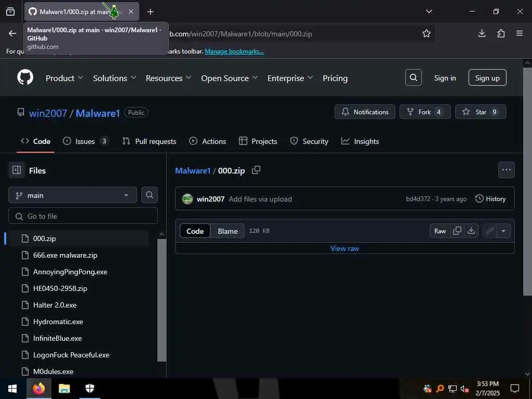Click the Firefox View icon
The width and height of the screenshot is (532, 399).
[x=10, y=12]
